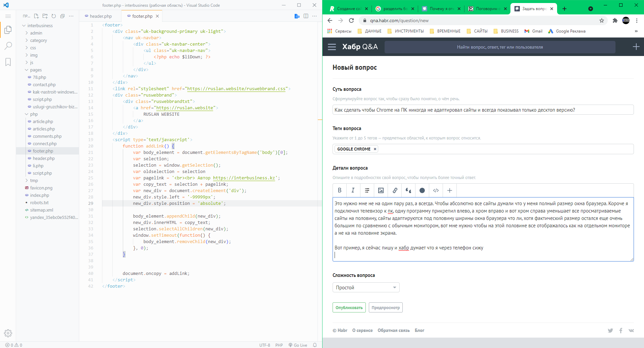Switch to the Поговорим Chrome tab
Viewport: 644px width, 348px height.
tap(487, 9)
